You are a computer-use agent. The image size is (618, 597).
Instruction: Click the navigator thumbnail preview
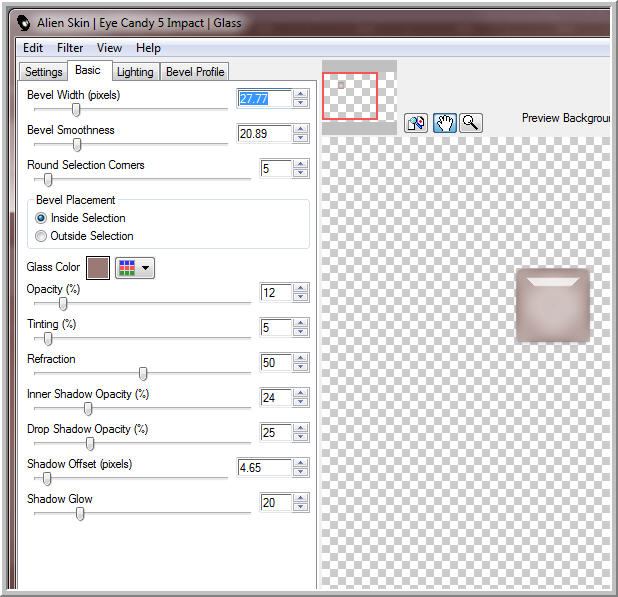click(359, 97)
